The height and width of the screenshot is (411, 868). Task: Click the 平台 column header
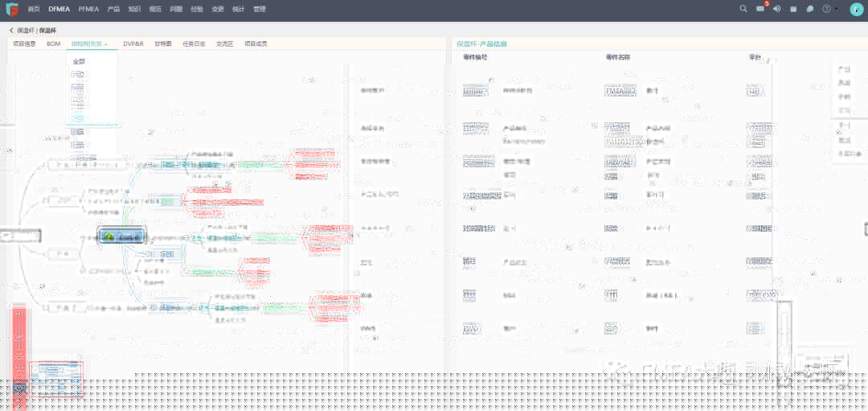[755, 57]
